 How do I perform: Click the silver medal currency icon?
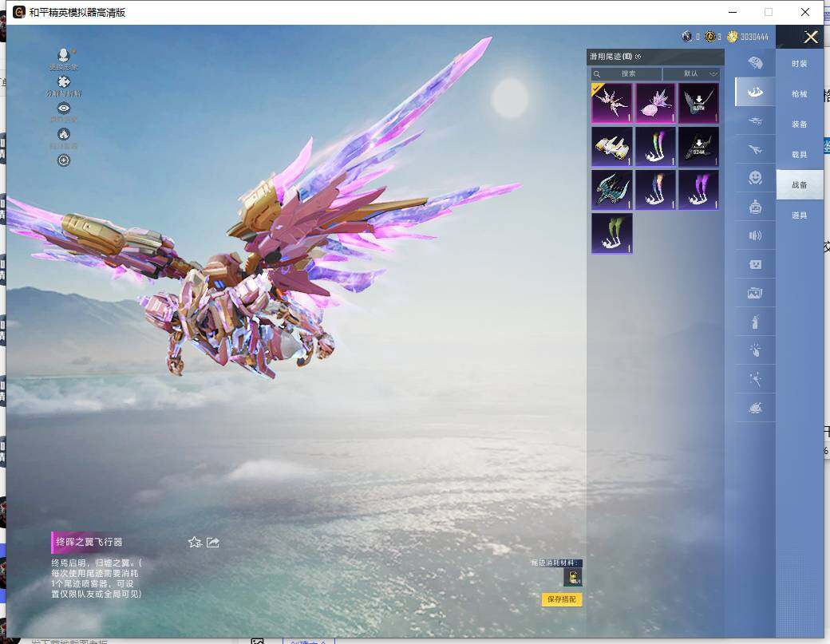click(687, 37)
